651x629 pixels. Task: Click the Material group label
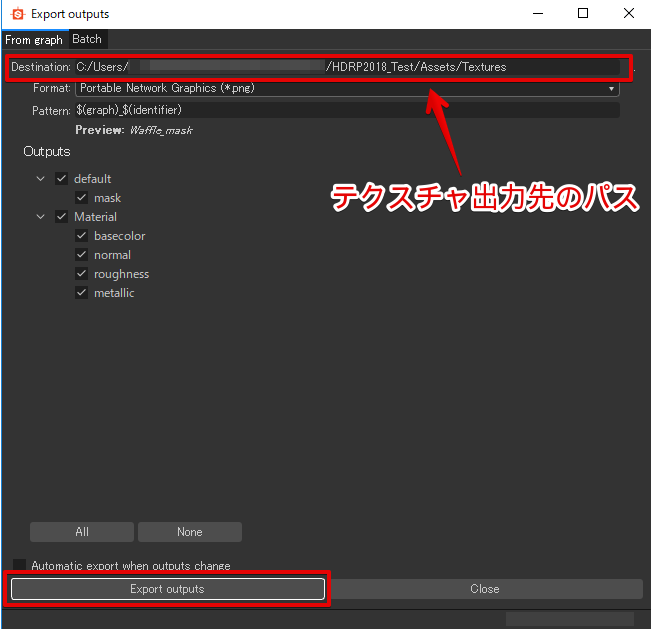tap(95, 217)
